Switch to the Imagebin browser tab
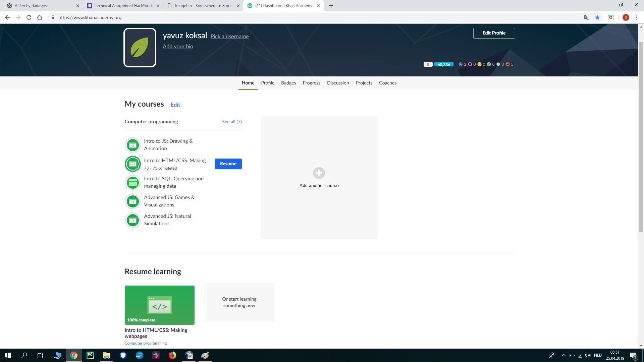 click(203, 6)
